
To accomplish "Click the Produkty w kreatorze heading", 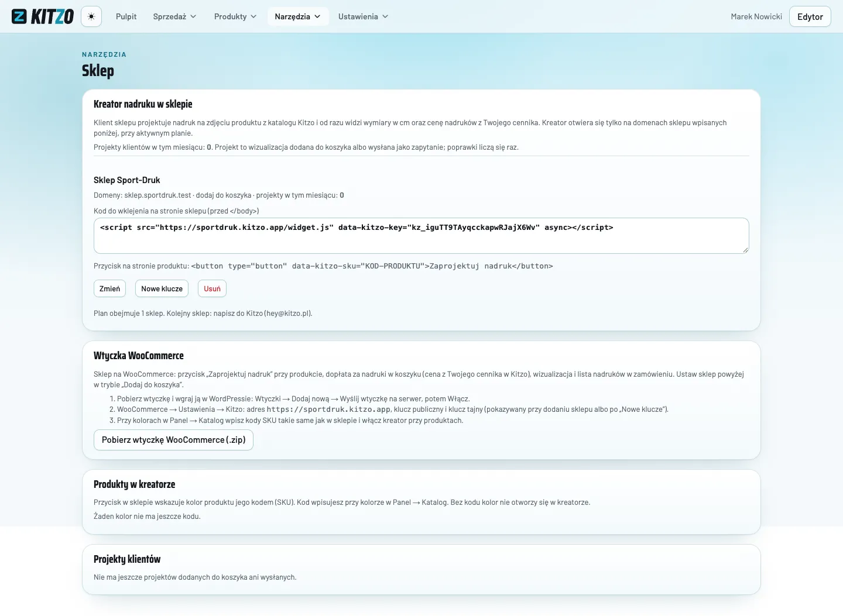I will (135, 484).
